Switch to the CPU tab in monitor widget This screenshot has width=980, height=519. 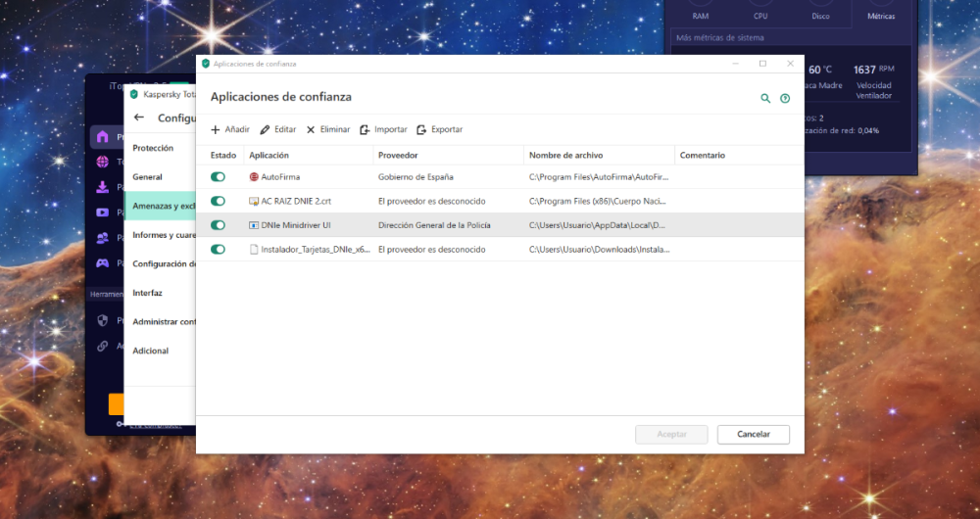click(x=760, y=17)
